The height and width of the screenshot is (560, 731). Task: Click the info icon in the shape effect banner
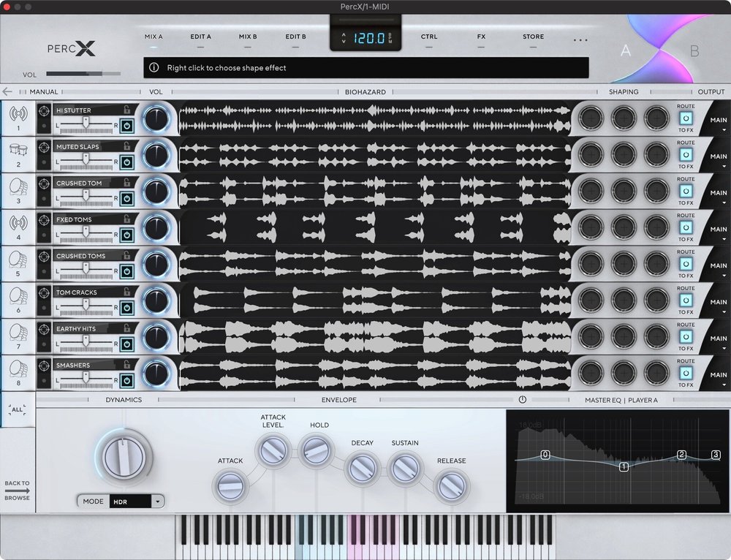pos(155,67)
